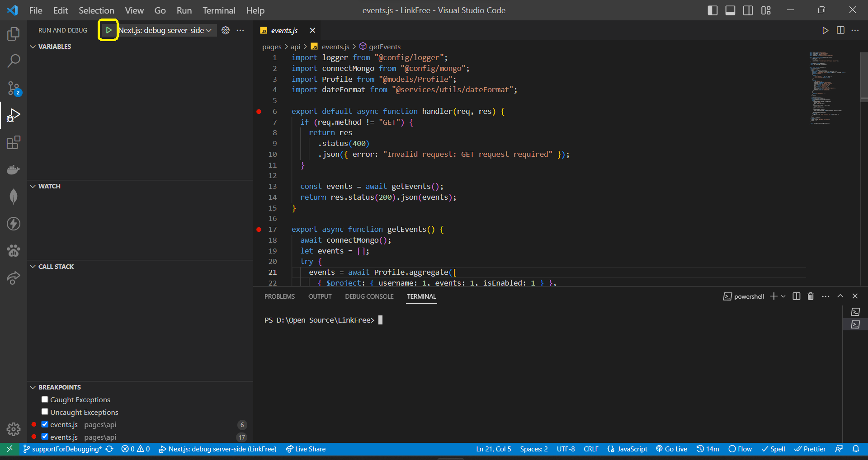Open Thunder Client lightning icon

click(14, 224)
